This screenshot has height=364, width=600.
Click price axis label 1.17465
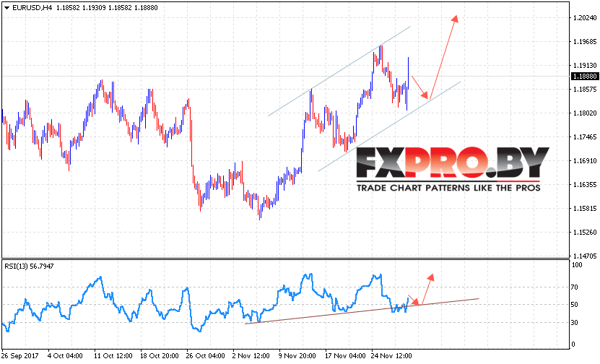(x=585, y=137)
